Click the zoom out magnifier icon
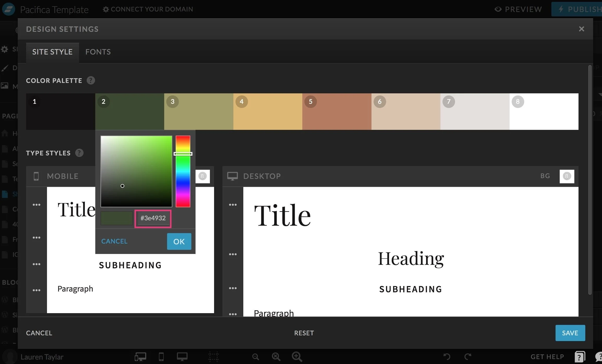The image size is (602, 364). (x=256, y=356)
